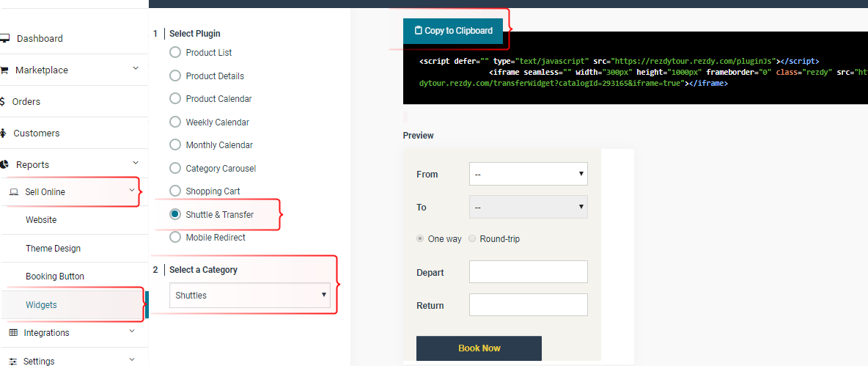Expand the Marketplace menu chevron
This screenshot has height=366, width=868.
tap(136, 68)
